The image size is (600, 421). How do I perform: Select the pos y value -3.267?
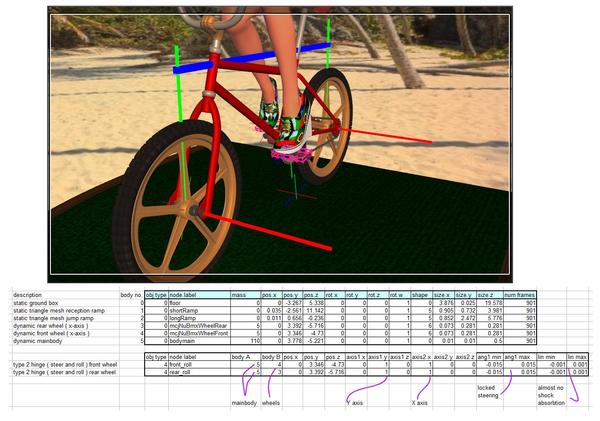click(293, 303)
